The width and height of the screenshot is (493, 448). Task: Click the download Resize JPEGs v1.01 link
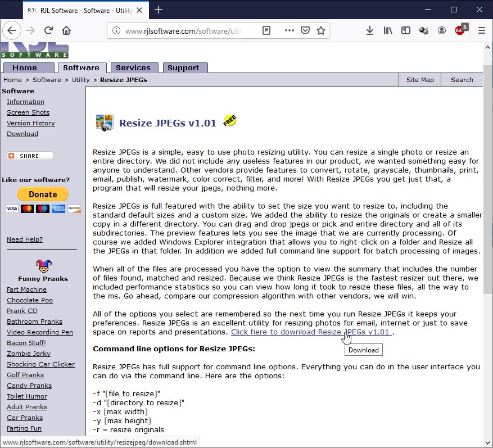[311, 332]
